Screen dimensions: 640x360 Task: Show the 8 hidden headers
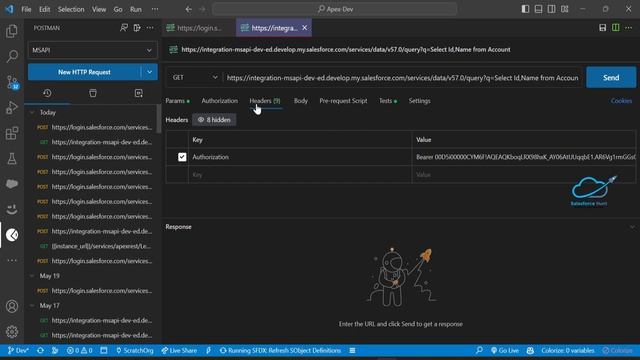click(x=214, y=120)
